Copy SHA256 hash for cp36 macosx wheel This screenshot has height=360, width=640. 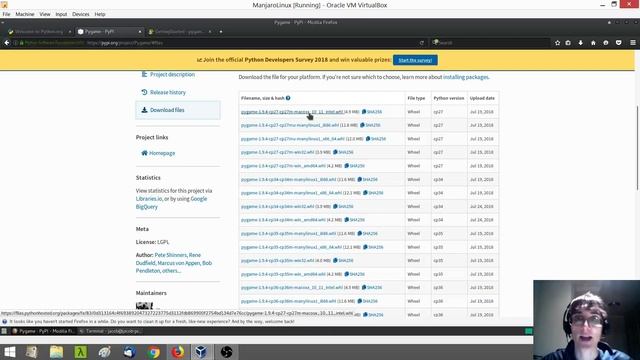click(x=372, y=287)
